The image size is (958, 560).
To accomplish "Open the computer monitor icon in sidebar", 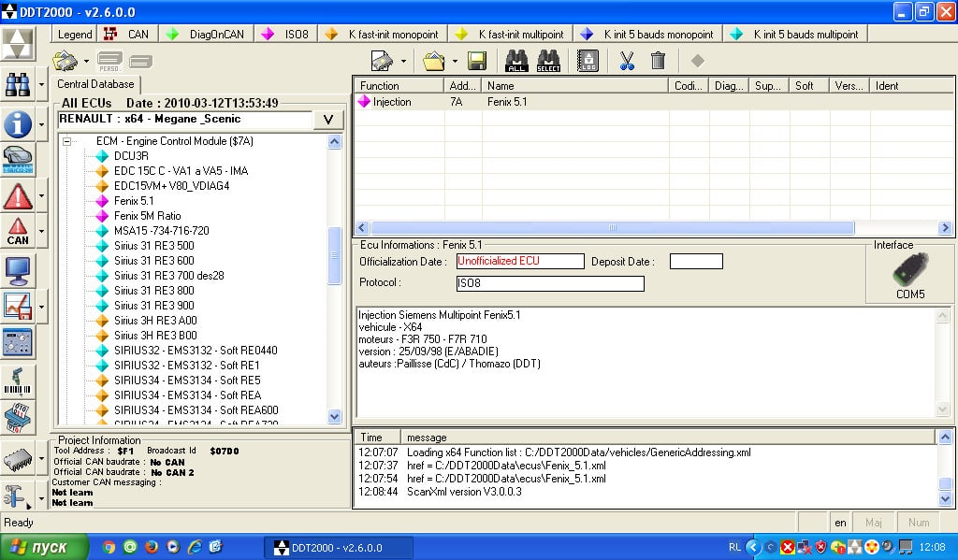I will coord(18,271).
